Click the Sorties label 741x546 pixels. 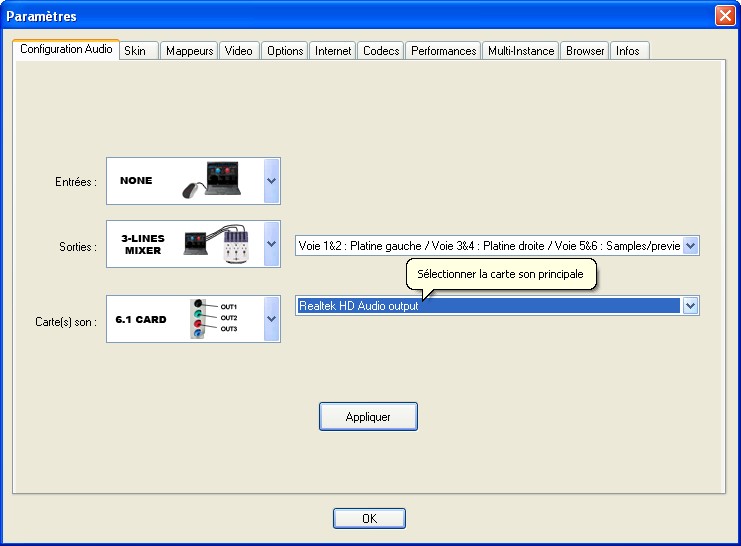[78, 247]
